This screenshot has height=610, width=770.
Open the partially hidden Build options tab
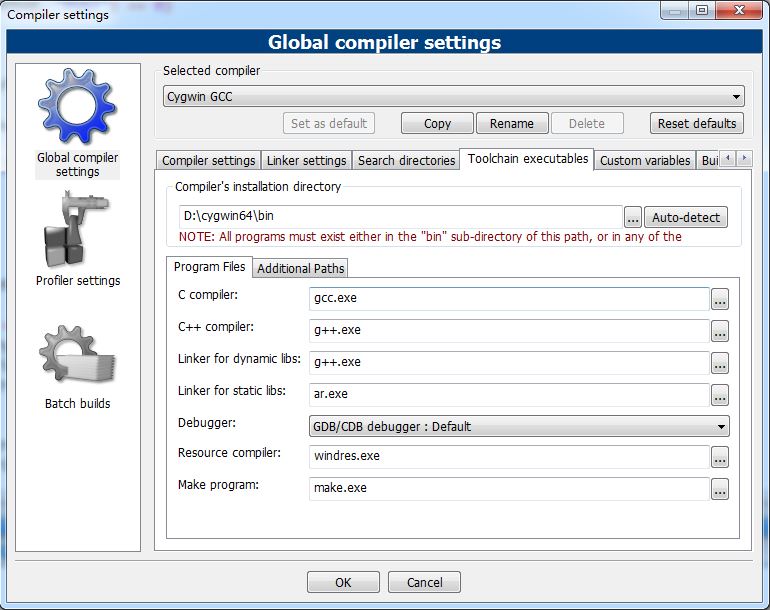coord(708,161)
